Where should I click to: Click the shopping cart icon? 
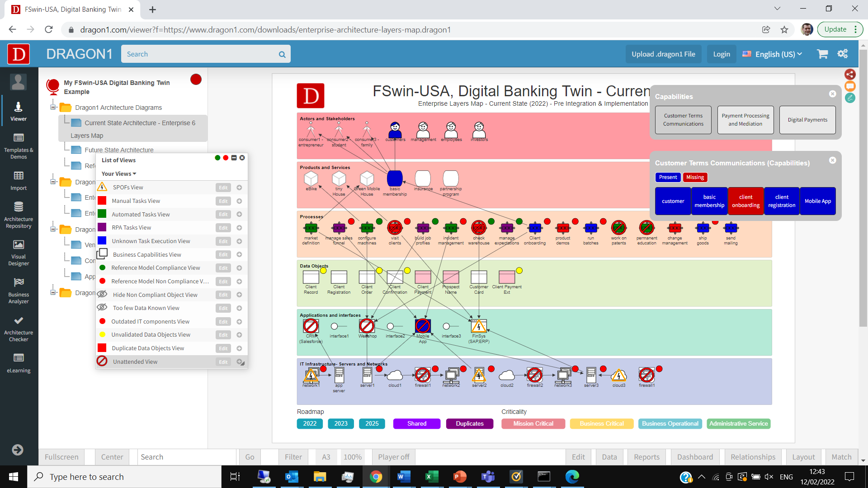[822, 54]
